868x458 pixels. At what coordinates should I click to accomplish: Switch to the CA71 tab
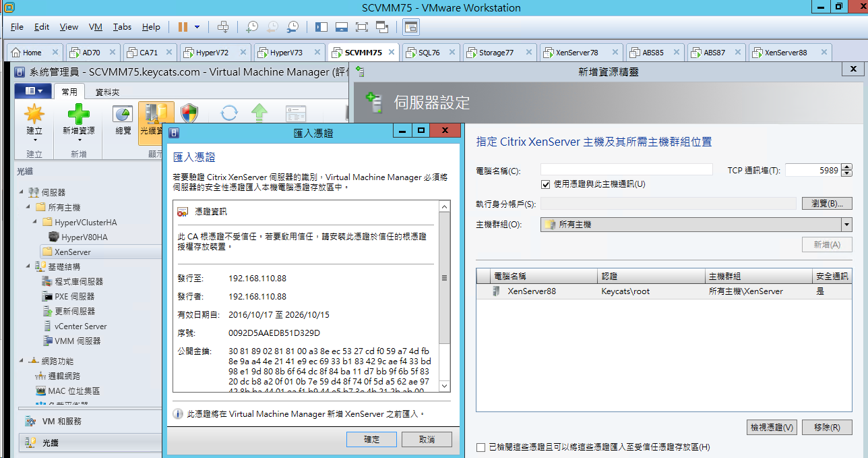click(148, 52)
